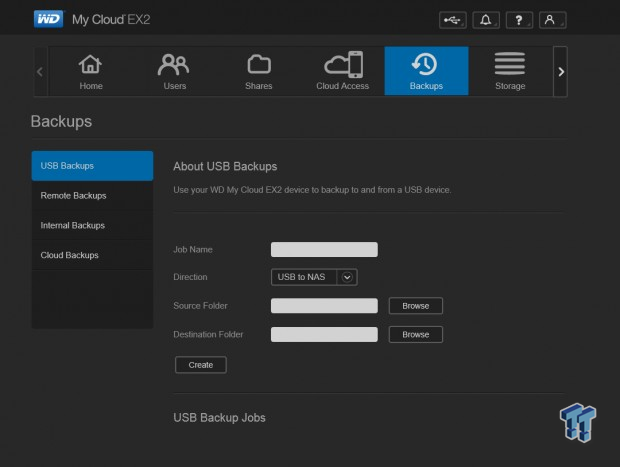Select the Backups navigation icon
Viewport: 620px width, 467px height.
[426, 71]
